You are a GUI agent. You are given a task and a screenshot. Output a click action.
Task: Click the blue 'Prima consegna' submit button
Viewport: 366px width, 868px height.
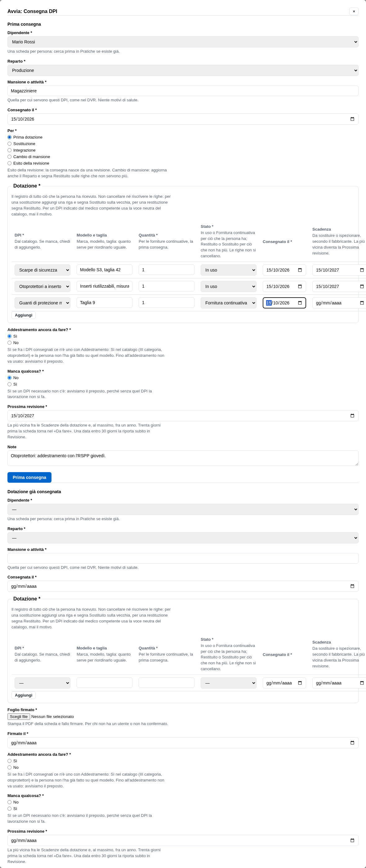(29, 477)
